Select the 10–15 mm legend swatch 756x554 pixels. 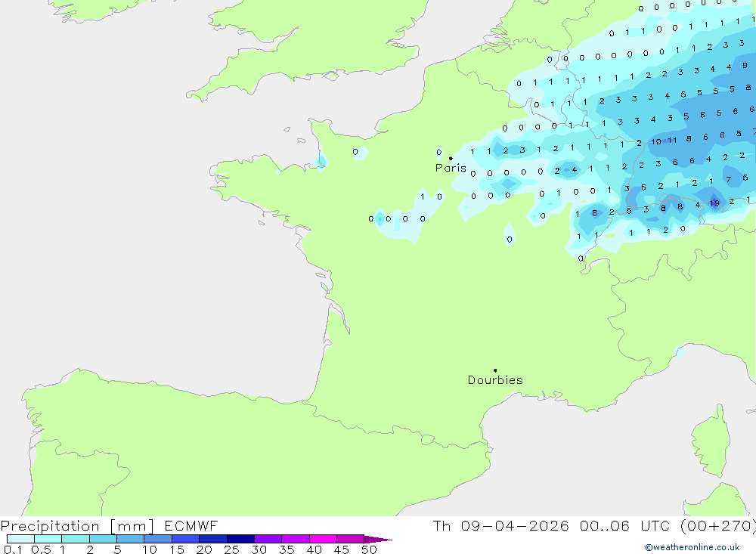coord(158,539)
